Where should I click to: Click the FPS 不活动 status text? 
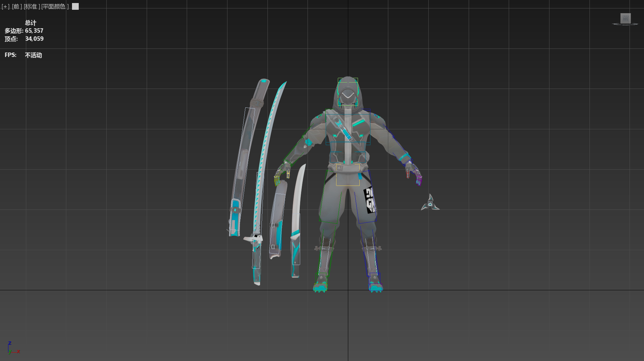tap(33, 55)
